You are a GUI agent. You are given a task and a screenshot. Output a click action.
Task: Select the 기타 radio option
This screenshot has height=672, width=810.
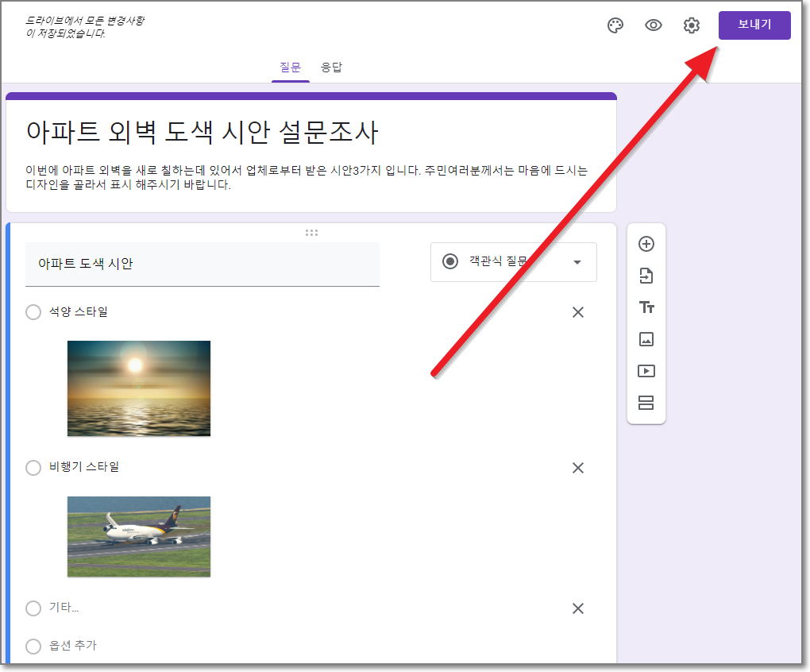coord(33,608)
